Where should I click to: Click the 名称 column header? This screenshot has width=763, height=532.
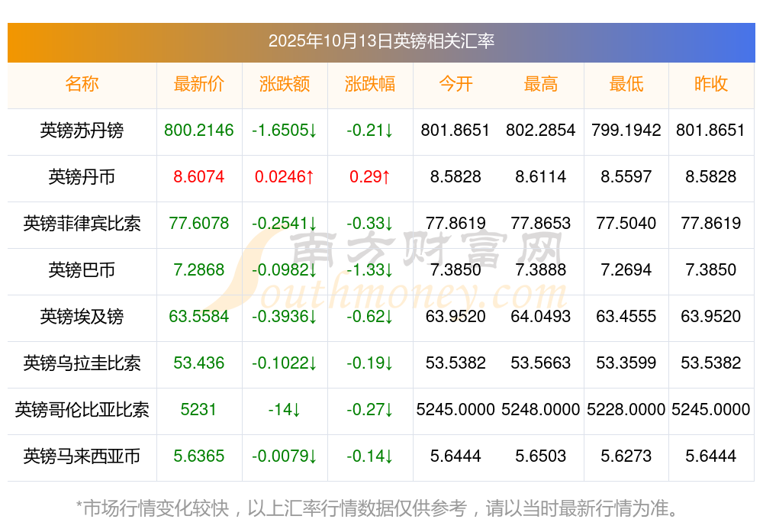click(82, 85)
